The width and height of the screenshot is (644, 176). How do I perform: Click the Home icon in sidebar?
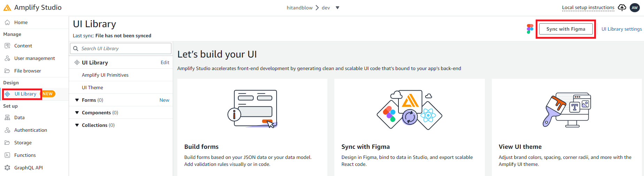[x=7, y=22]
